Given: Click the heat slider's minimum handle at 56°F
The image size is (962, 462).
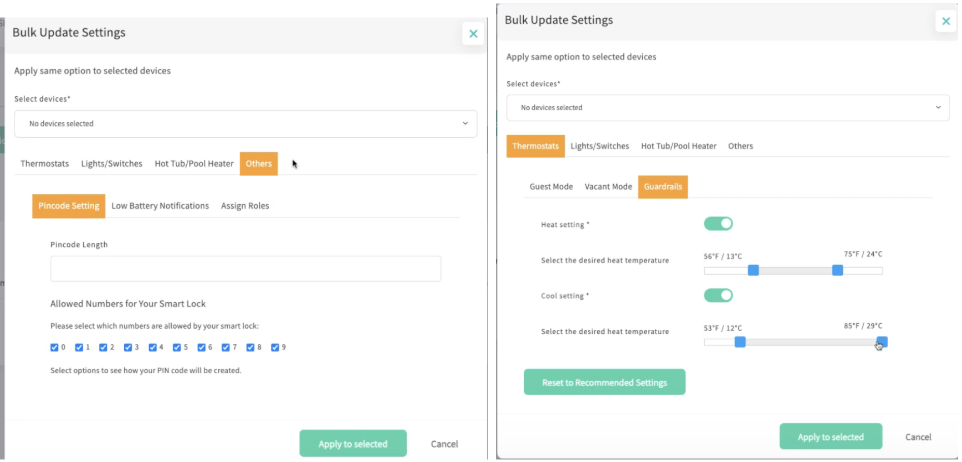Looking at the screenshot, I should point(754,270).
